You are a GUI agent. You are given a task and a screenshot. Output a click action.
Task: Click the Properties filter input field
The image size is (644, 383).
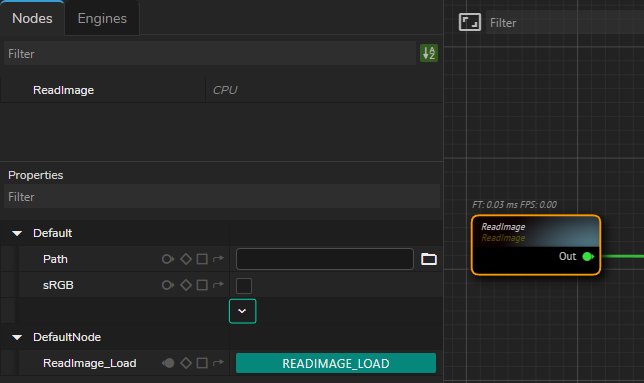(222, 197)
